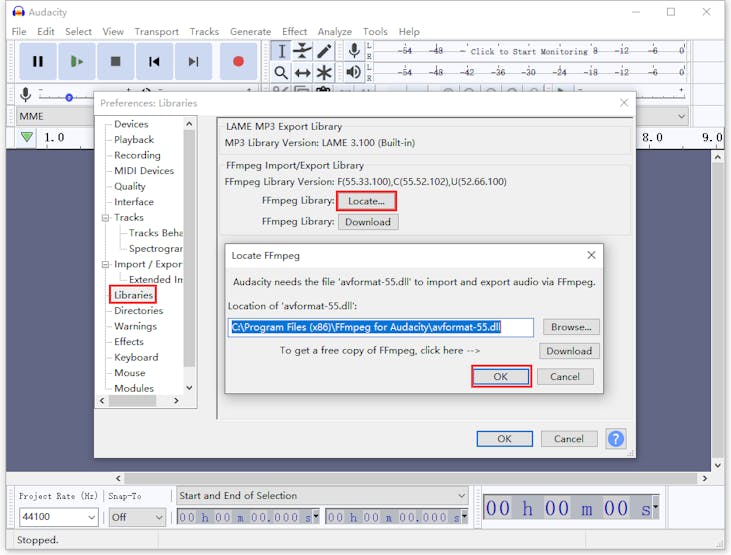Open the Analyze menu
The width and height of the screenshot is (731, 555).
click(x=335, y=32)
